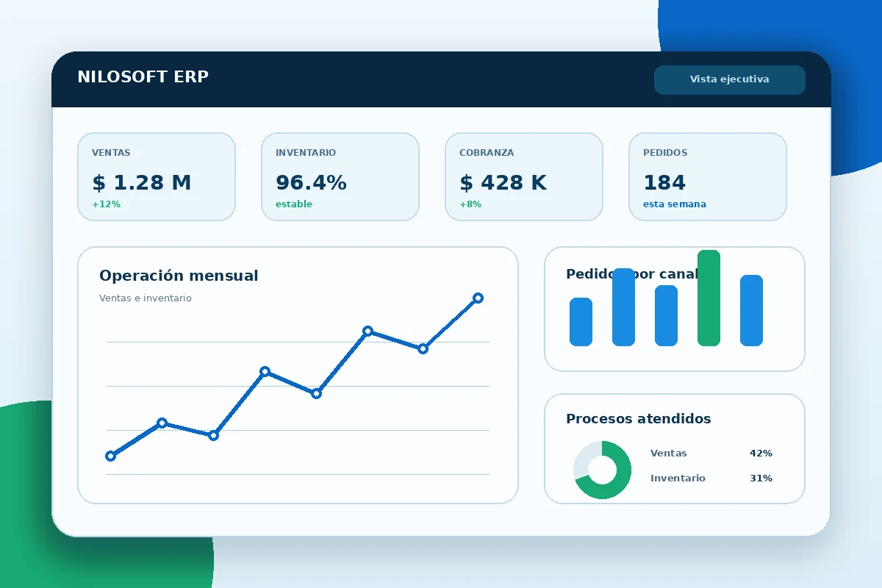Open the COBRANZA $ 428 K card
882x588 pixels.
524,176
